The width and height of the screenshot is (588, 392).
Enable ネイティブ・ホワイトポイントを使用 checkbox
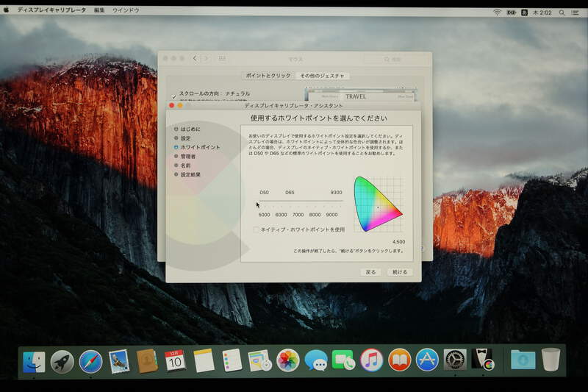(257, 229)
